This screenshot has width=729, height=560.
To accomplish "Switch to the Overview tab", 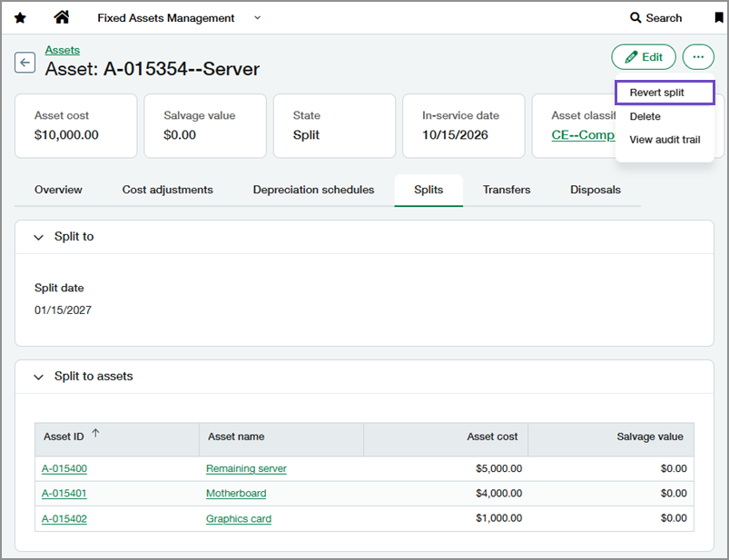I will [x=58, y=190].
